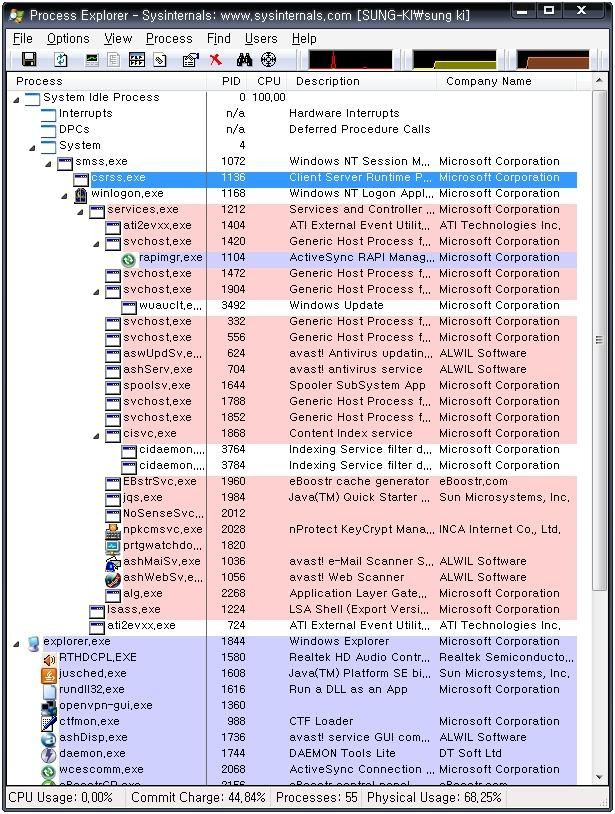This screenshot has height=814, width=615.
Task: Open the File menu
Action: (x=23, y=38)
